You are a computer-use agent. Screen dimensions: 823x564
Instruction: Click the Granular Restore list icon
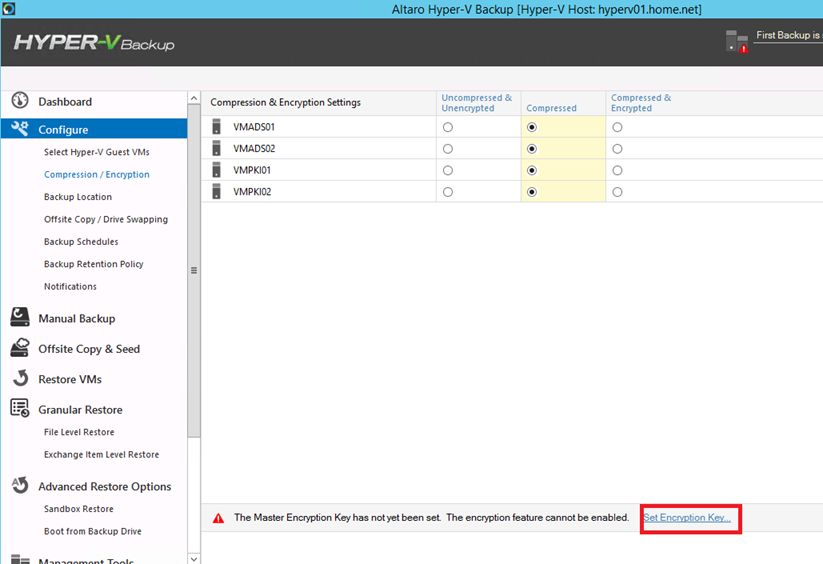point(20,408)
